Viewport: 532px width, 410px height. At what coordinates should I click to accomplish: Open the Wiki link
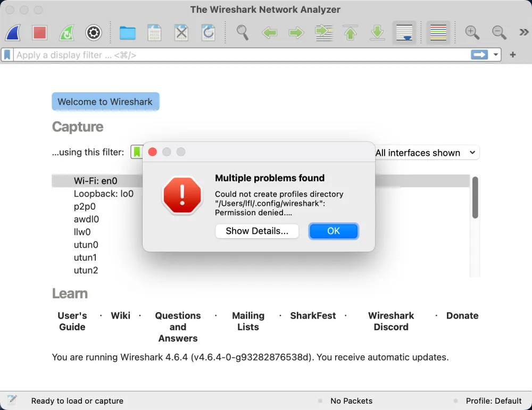pyautogui.click(x=120, y=315)
